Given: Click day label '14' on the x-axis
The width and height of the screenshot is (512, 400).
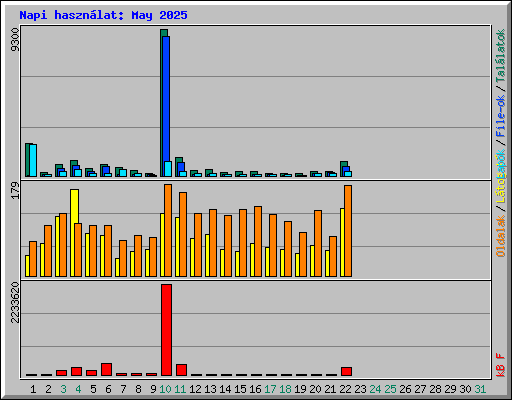Looking at the screenshot, I should (226, 389).
